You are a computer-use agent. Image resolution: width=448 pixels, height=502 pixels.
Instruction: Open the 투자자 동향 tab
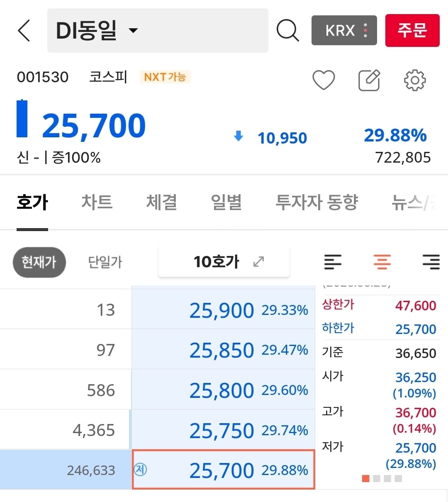317,202
